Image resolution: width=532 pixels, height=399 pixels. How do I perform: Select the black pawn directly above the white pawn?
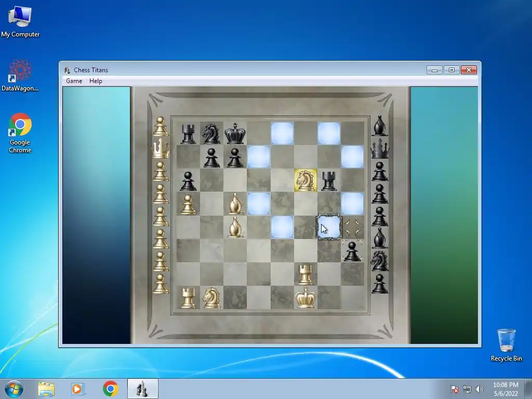coord(188,181)
